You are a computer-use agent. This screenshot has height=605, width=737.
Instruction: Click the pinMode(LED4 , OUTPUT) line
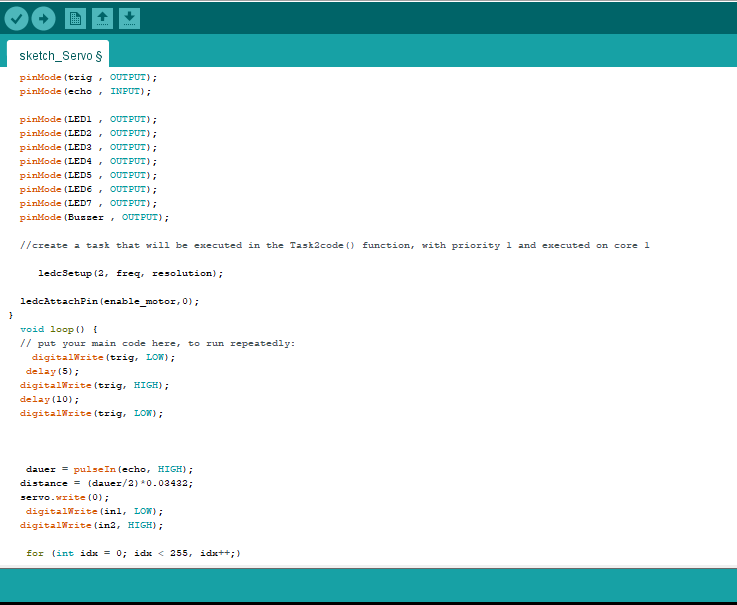pyautogui.click(x=88, y=161)
